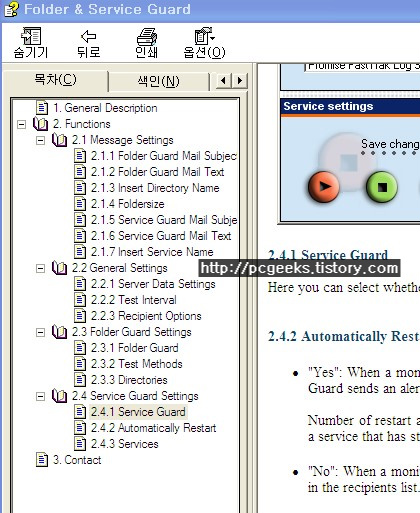This screenshot has height=513, width=420.
Task: Collapse the 2.3 Folder Guard Settings node
Action: pyautogui.click(x=40, y=332)
